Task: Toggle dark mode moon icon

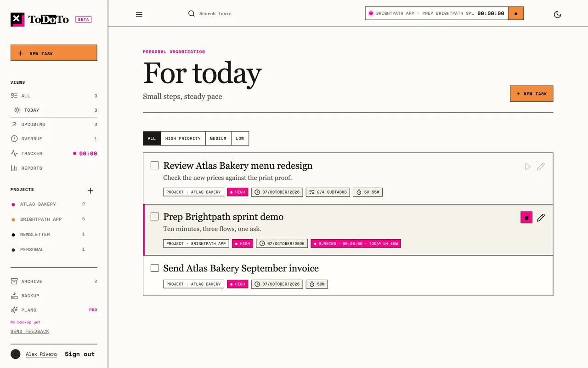Action: (558, 14)
